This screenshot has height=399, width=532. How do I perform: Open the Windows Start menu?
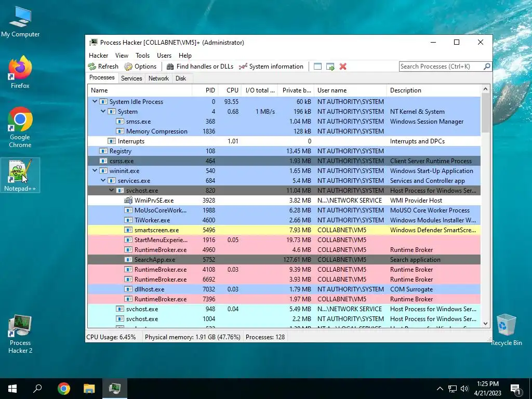[x=12, y=389]
